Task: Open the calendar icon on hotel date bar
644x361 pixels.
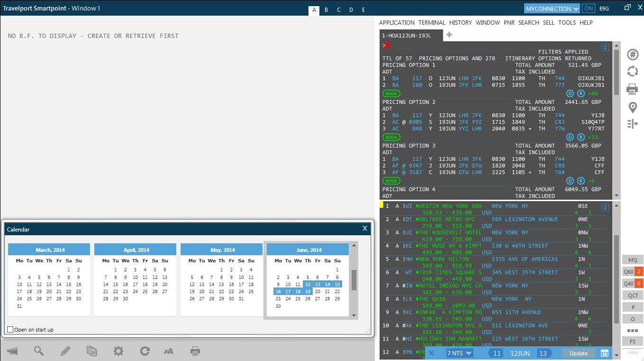Action: (604, 353)
